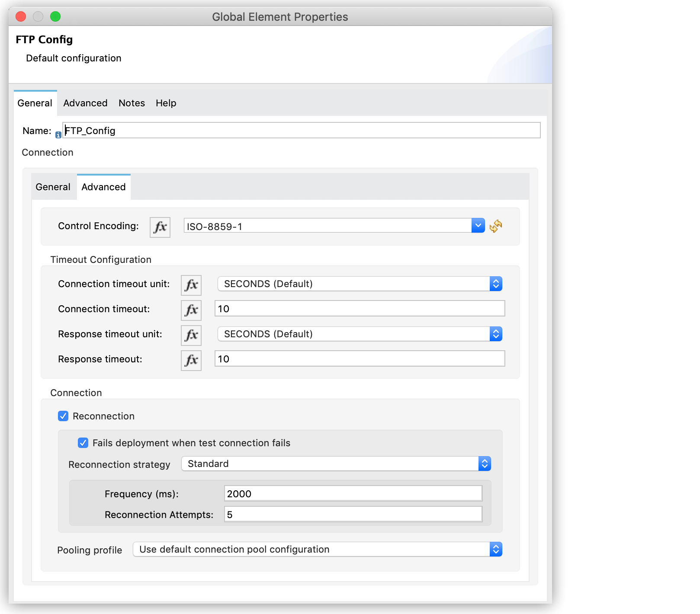Switch to the top-level Advanced tab

tap(85, 103)
